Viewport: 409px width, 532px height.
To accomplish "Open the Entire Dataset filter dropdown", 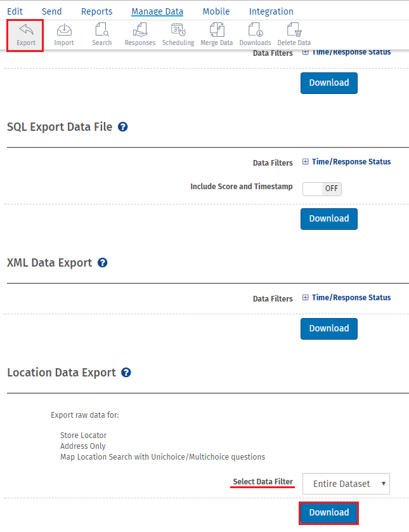I will (346, 484).
